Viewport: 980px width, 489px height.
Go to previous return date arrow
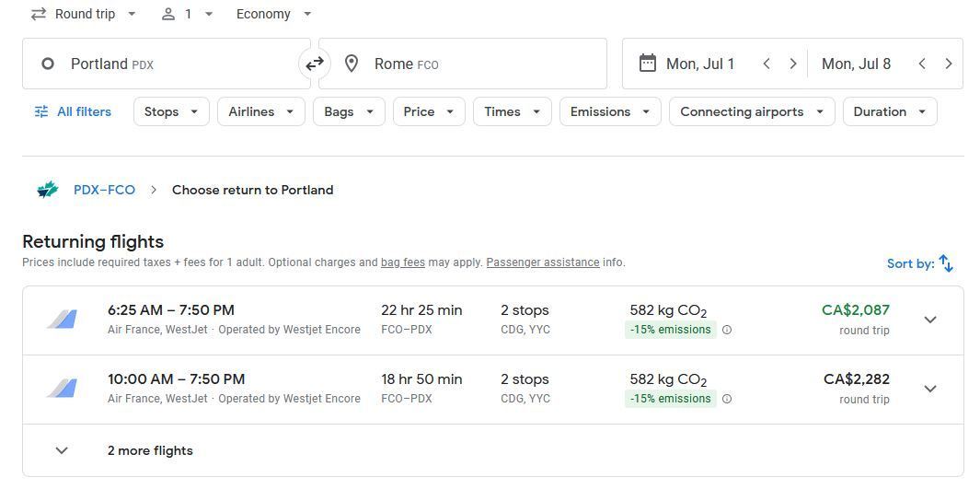point(922,64)
